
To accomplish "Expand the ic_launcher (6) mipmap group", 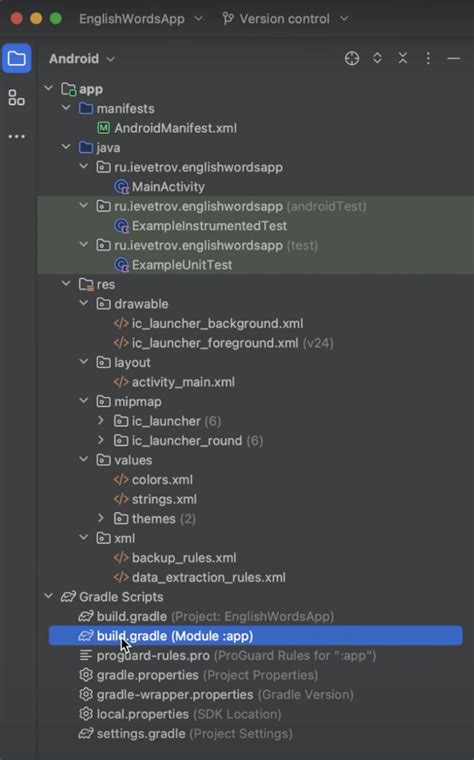I will [101, 421].
